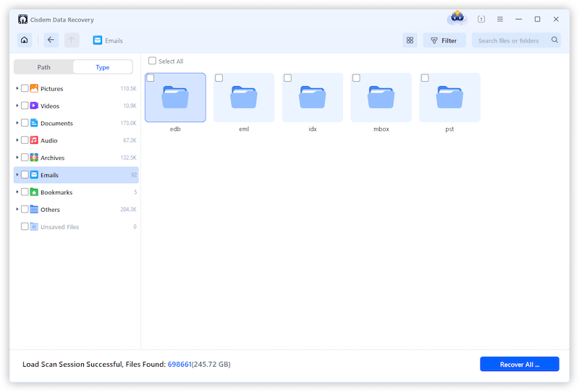Go to the home screen icon
The height and width of the screenshot is (392, 579).
25,40
